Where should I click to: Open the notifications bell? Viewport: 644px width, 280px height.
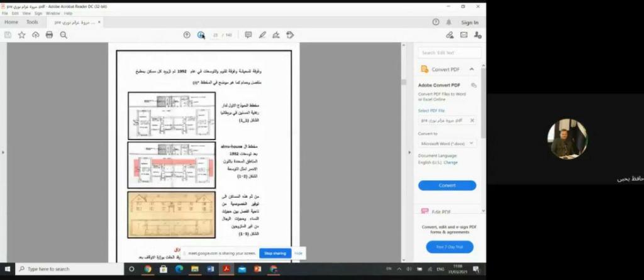(x=449, y=22)
